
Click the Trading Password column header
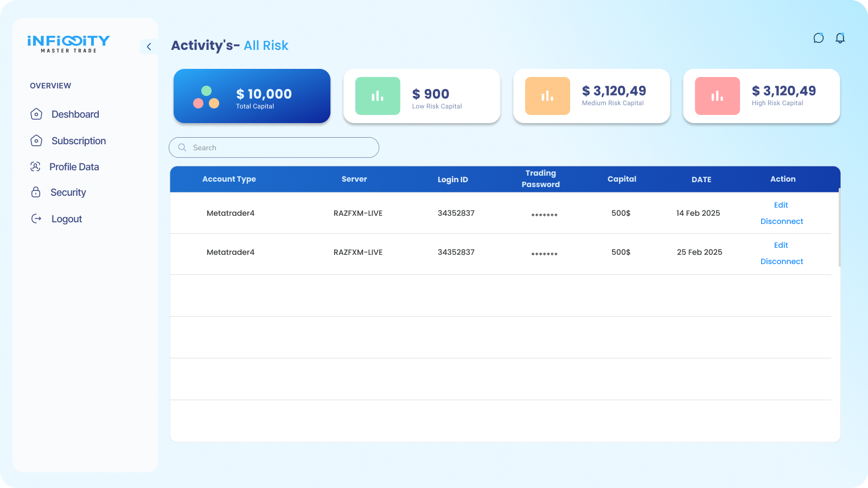541,179
